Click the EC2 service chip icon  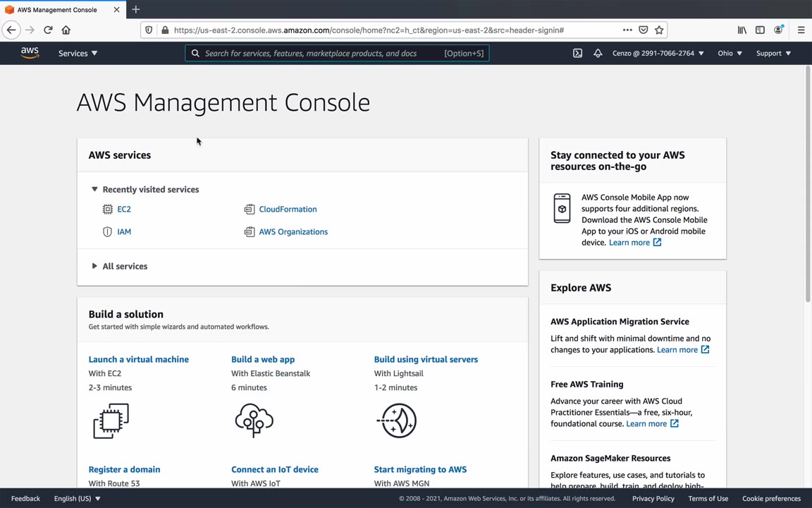(107, 209)
